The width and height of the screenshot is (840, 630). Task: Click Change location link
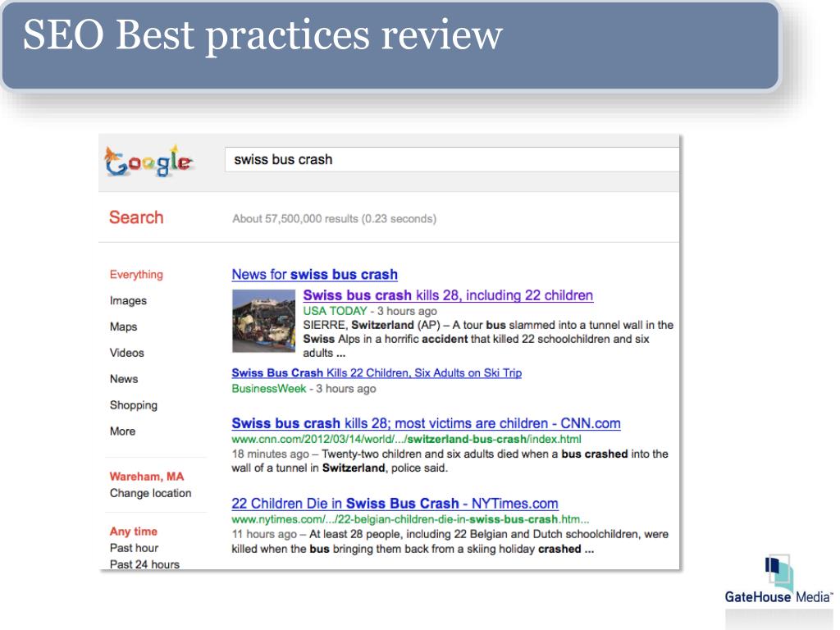point(151,493)
